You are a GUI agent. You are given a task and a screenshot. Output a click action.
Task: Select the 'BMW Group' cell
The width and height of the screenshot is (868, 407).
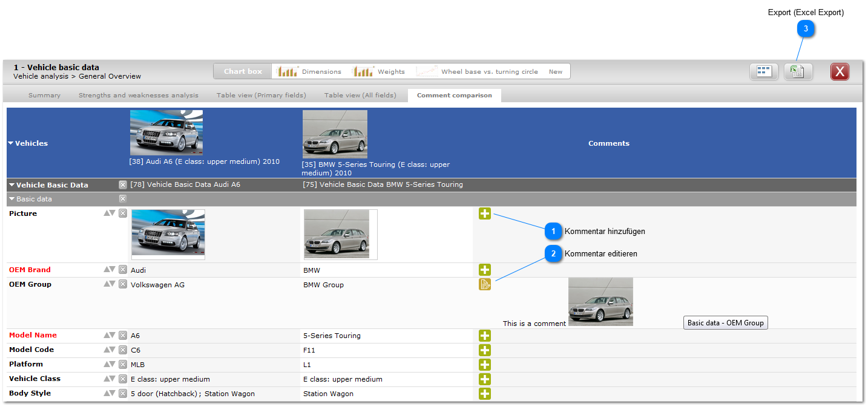pyautogui.click(x=324, y=285)
